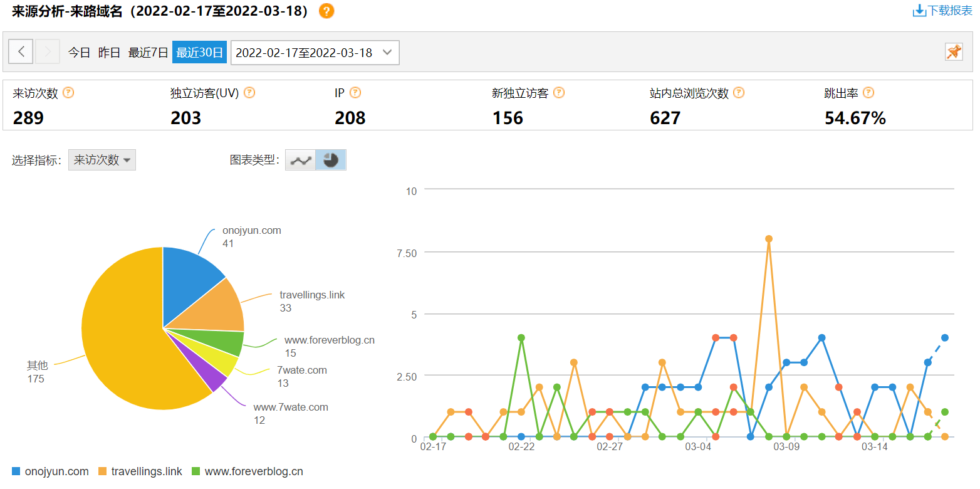This screenshot has width=980, height=489.
Task: Click help icon next to 站内总浏览次数
Action: pyautogui.click(x=739, y=93)
